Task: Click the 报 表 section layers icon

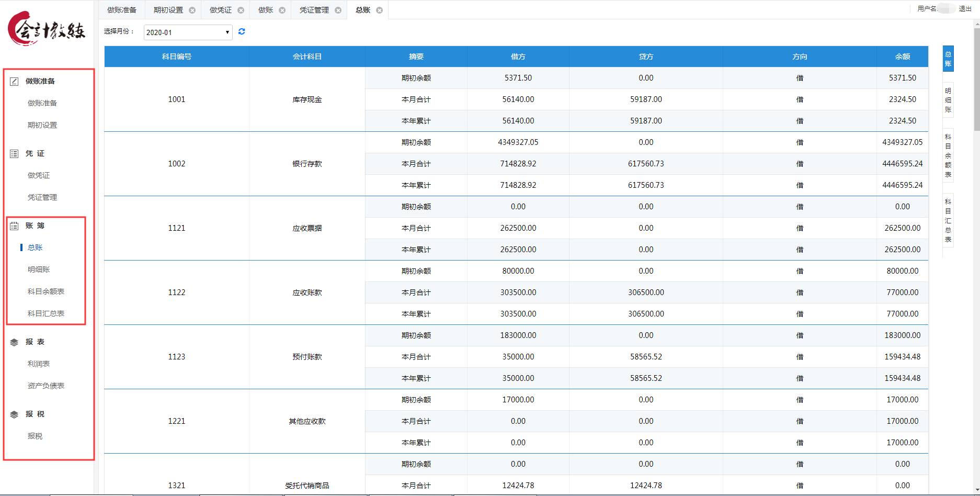Action: coord(14,342)
